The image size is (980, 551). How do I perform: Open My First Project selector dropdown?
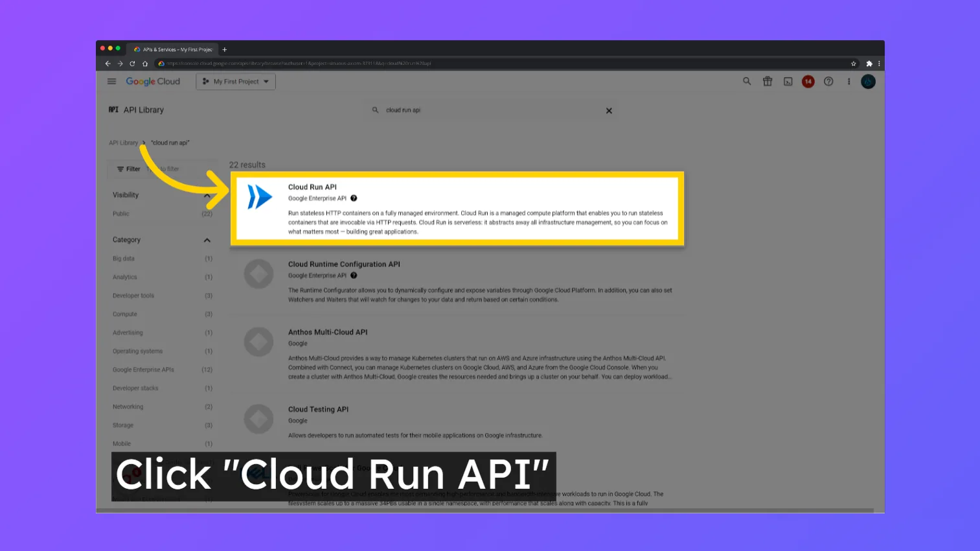pos(236,82)
